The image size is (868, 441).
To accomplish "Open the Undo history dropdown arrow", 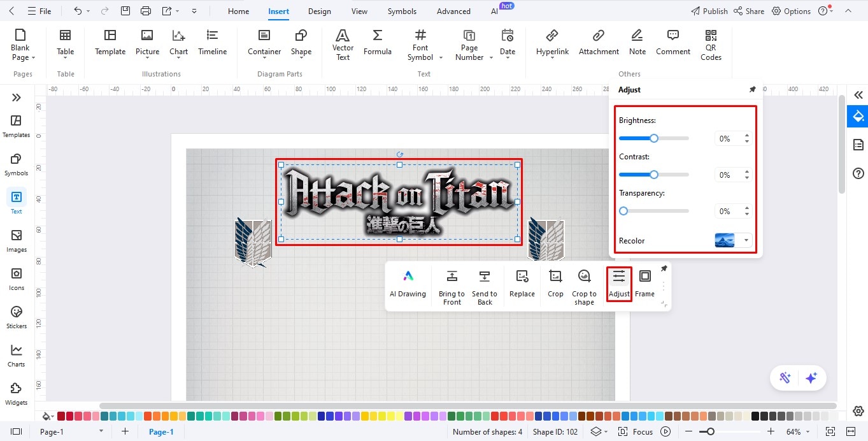I will pos(88,11).
